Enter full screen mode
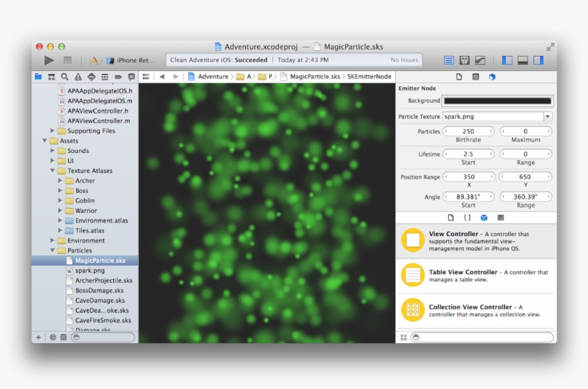Viewport: 588px width, 389px height. pyautogui.click(x=550, y=47)
